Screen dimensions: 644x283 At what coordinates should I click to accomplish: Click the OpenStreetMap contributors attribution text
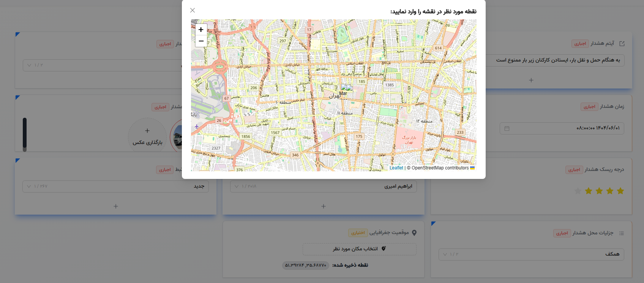(437, 168)
